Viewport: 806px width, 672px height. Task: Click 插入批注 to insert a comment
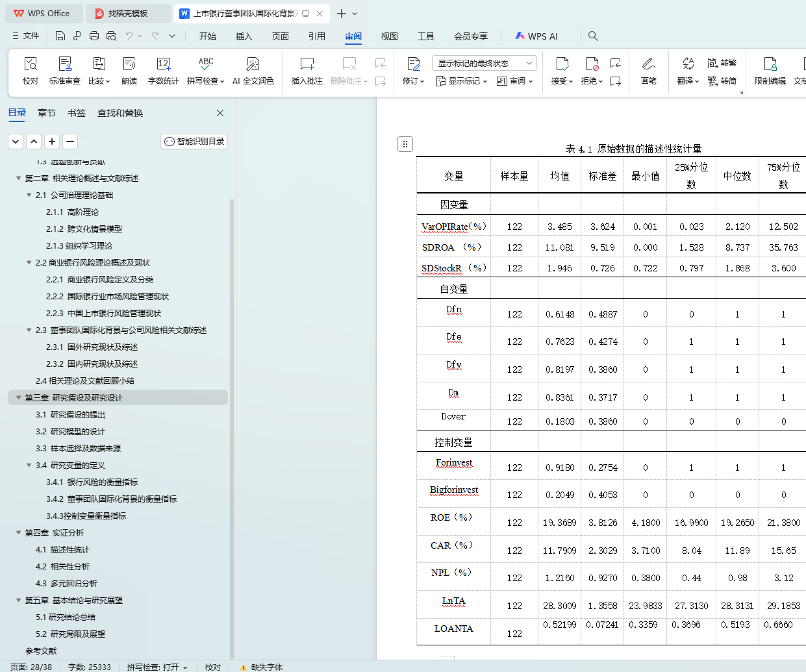(x=307, y=71)
